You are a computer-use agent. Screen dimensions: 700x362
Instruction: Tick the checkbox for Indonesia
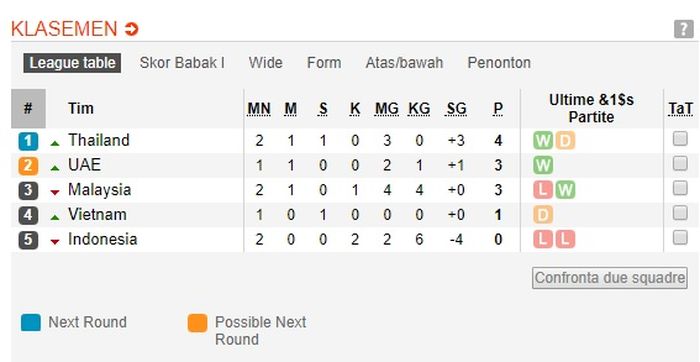click(680, 237)
